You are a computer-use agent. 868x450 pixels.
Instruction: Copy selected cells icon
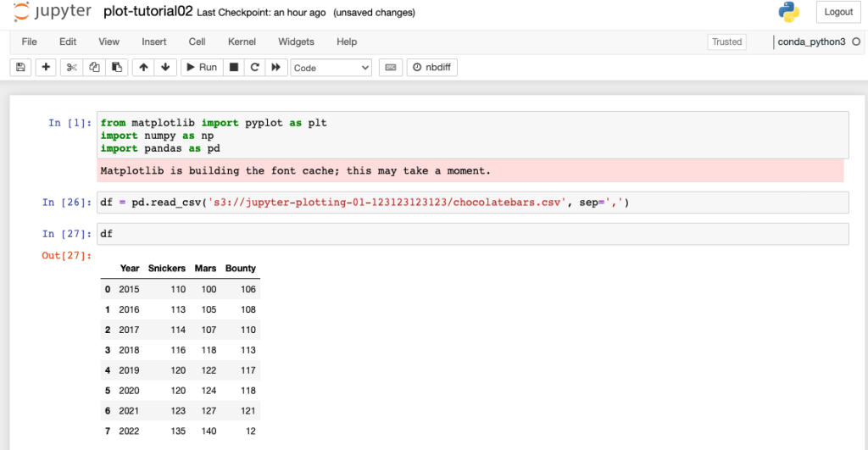tap(94, 67)
